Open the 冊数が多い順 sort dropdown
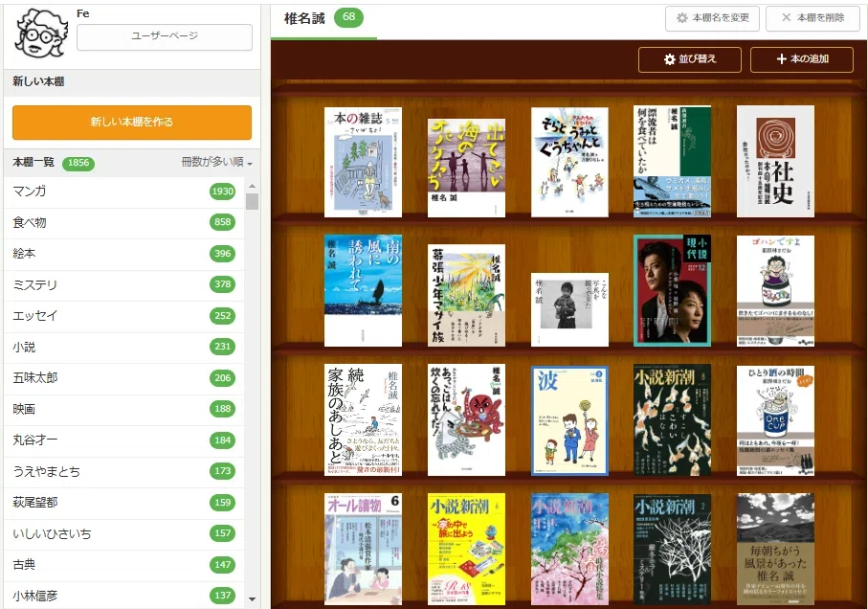 (216, 162)
